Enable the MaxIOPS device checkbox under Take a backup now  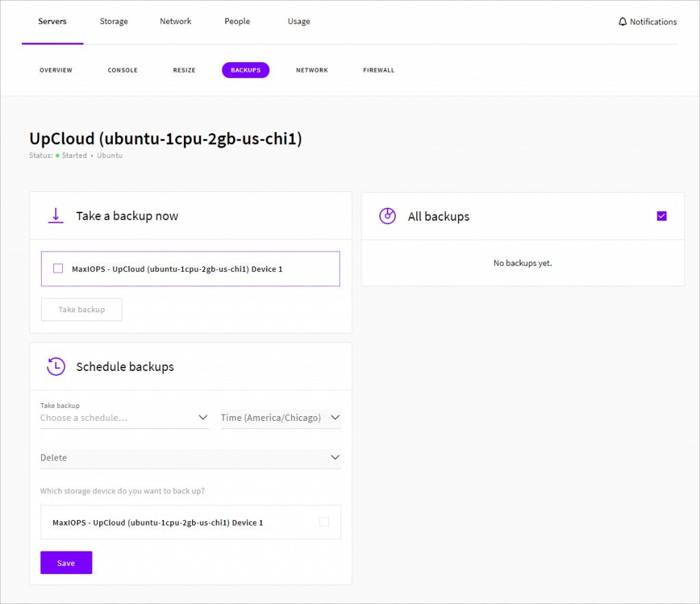(x=58, y=269)
